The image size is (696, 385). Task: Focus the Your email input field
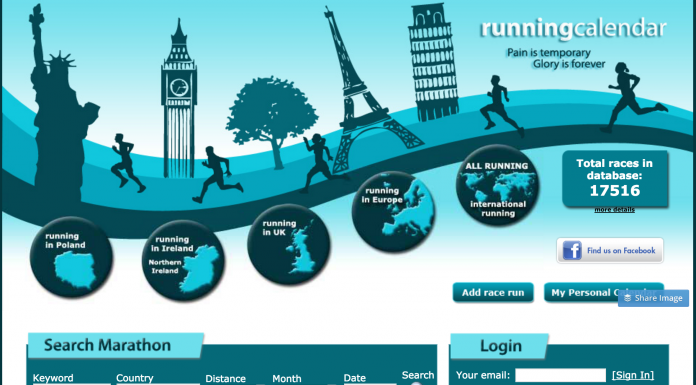tap(560, 375)
